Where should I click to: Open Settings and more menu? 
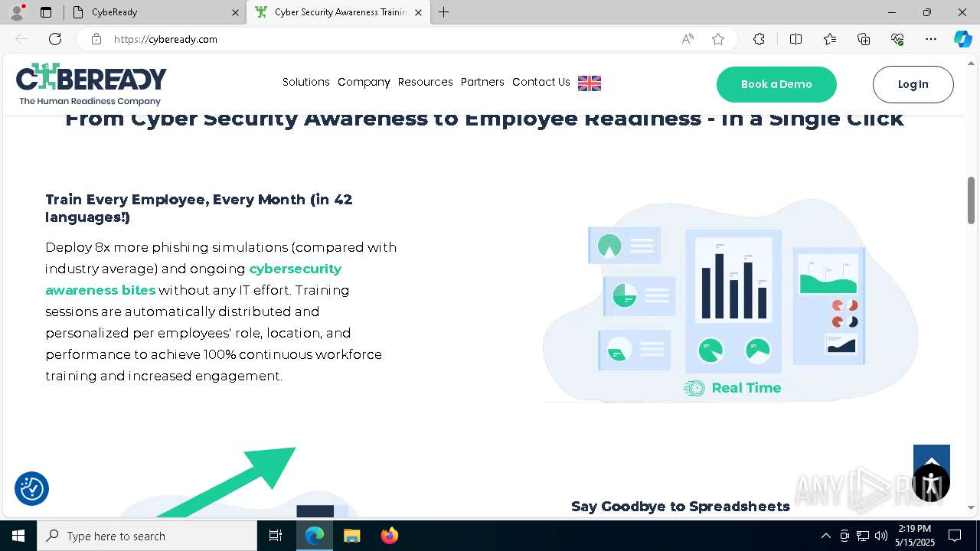[931, 39]
